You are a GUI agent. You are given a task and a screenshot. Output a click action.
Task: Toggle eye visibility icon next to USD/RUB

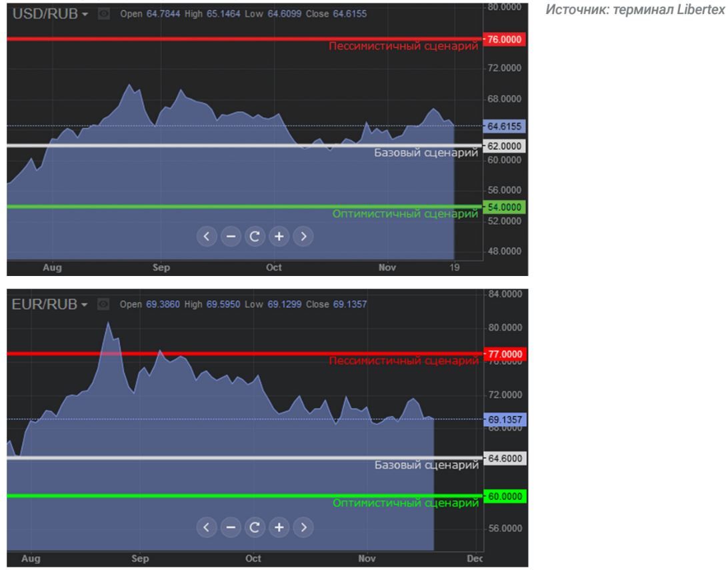tap(104, 14)
